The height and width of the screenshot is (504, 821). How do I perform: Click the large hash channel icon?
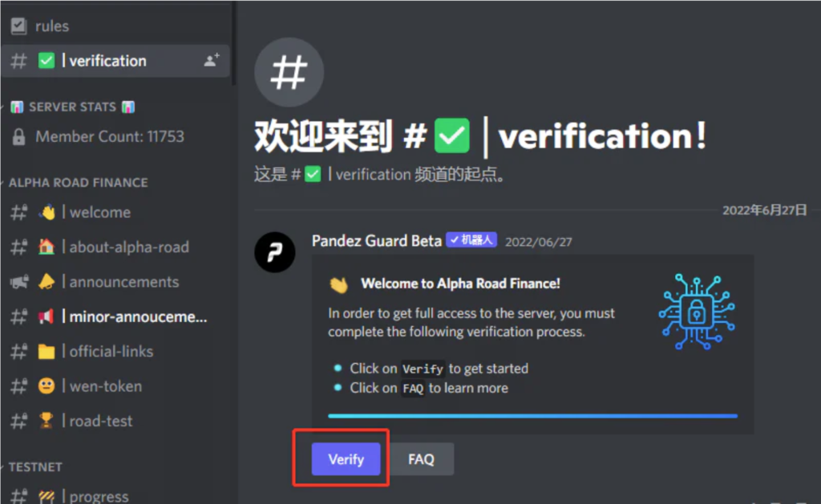pyautogui.click(x=289, y=72)
